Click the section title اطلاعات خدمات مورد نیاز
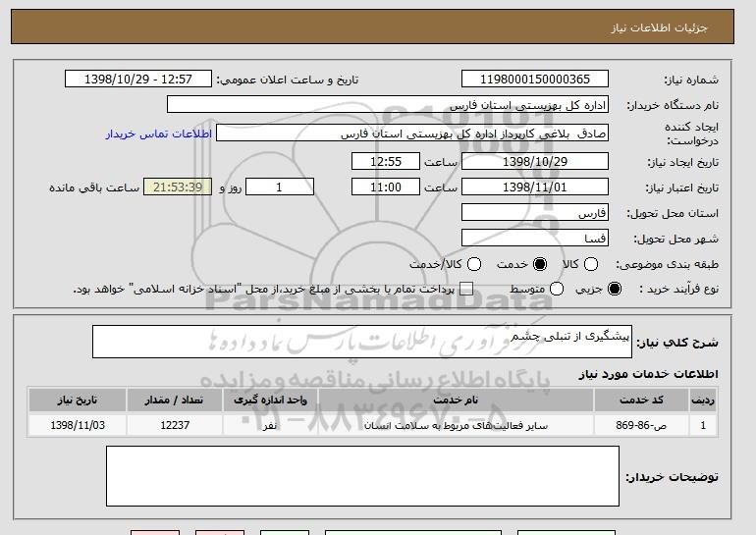 (648, 374)
